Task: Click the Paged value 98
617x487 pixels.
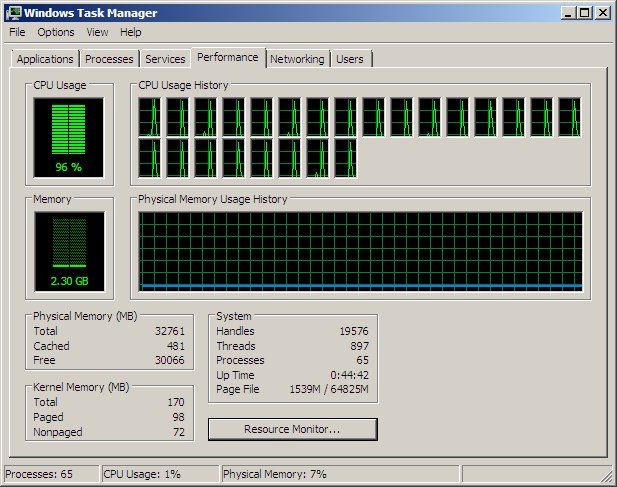Action: click(x=178, y=417)
